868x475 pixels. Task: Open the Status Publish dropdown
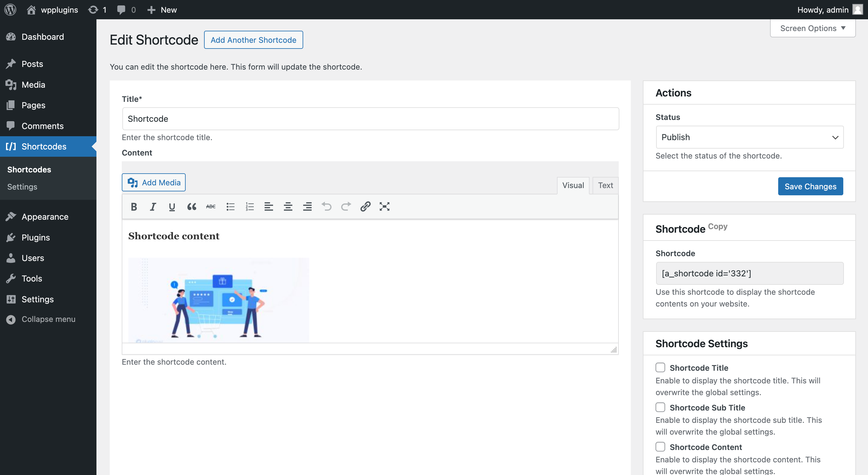click(x=749, y=137)
